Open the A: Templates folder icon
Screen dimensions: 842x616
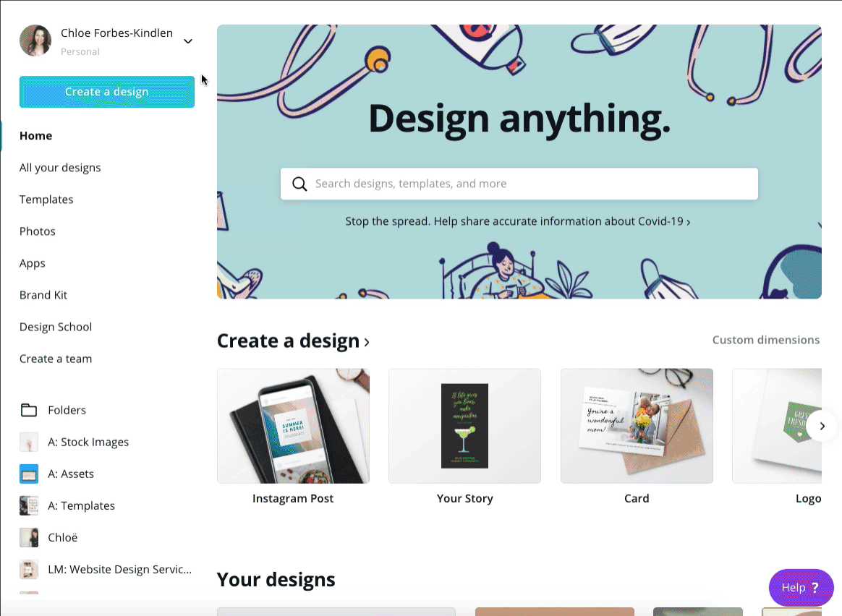click(29, 505)
